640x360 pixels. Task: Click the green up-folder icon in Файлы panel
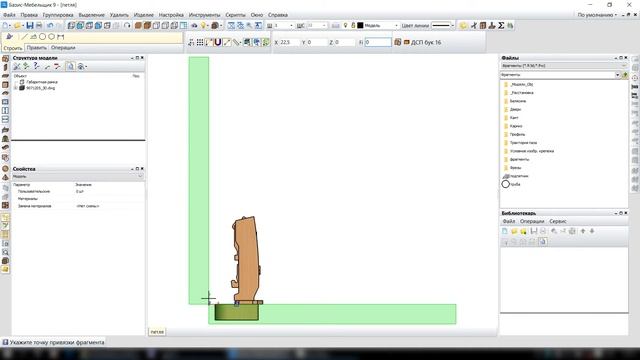tap(624, 75)
